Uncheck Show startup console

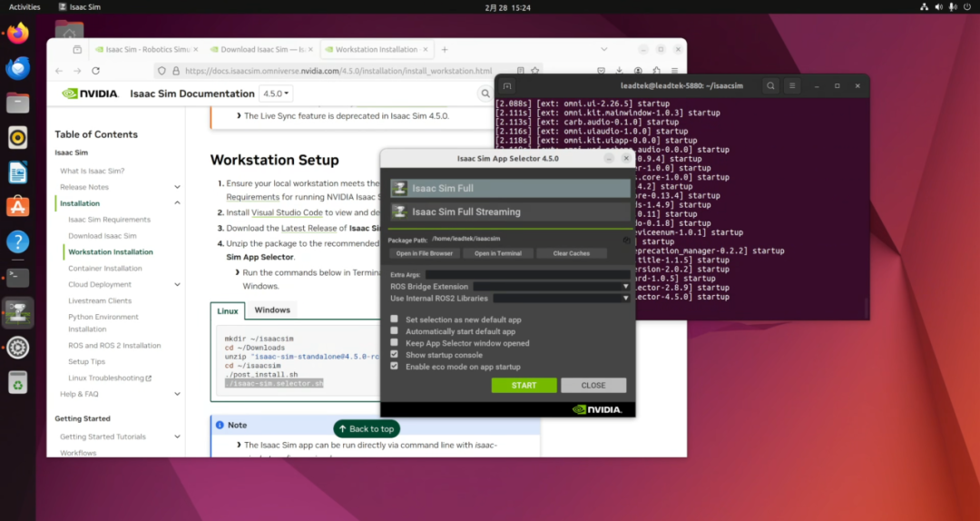394,355
